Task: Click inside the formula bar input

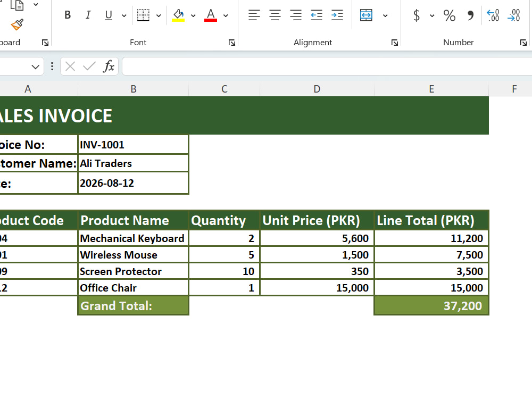Action: click(x=327, y=66)
